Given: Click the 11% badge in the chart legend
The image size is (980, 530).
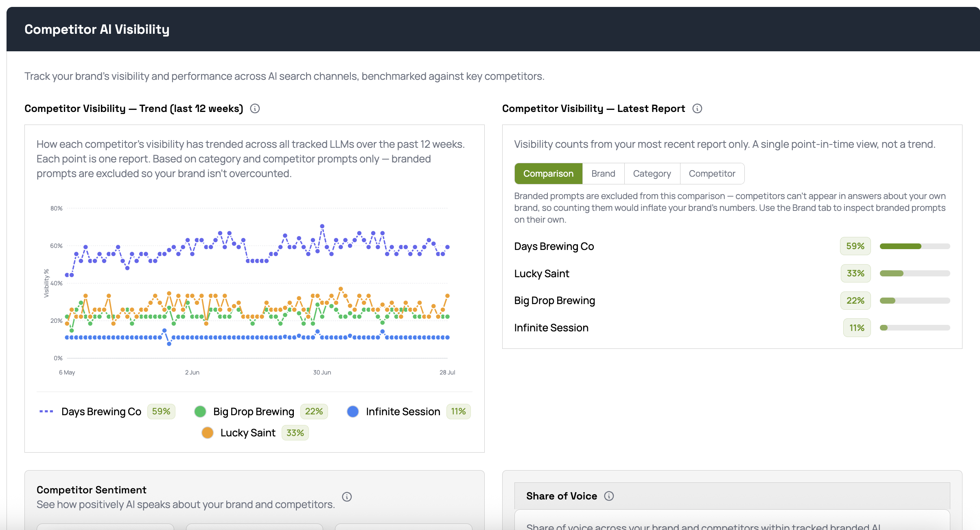Looking at the screenshot, I should point(459,412).
